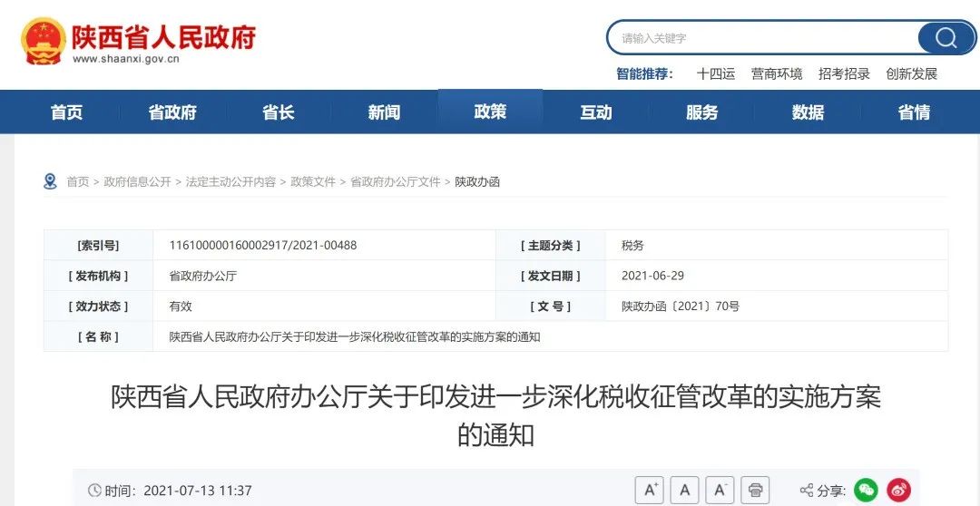Viewport: 980px width, 506px height.
Task: Open the 互动 navigation tab
Action: (595, 112)
